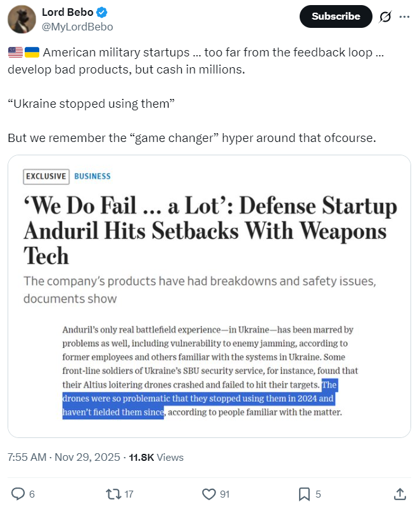This screenshot has width=420, height=509.
Task: Open the Anduril article headline image
Action: (210, 231)
